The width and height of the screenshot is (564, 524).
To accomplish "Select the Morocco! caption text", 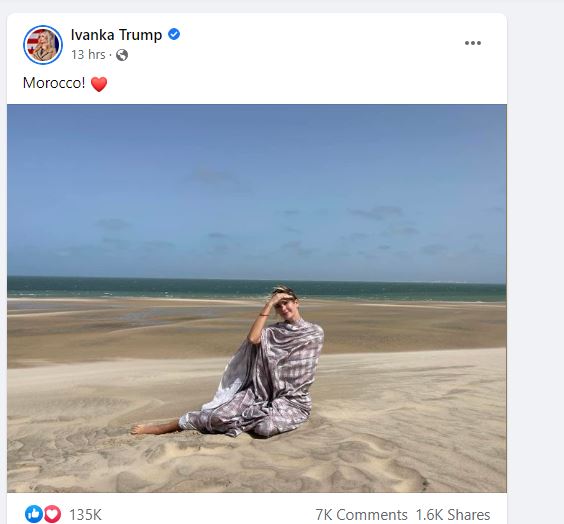I will click(54, 83).
